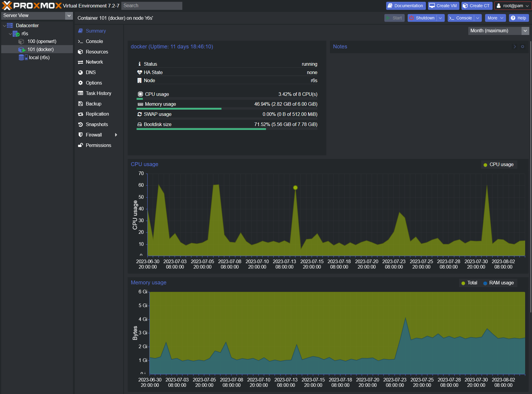Click the Search input field
The height and width of the screenshot is (394, 532).
152,6
